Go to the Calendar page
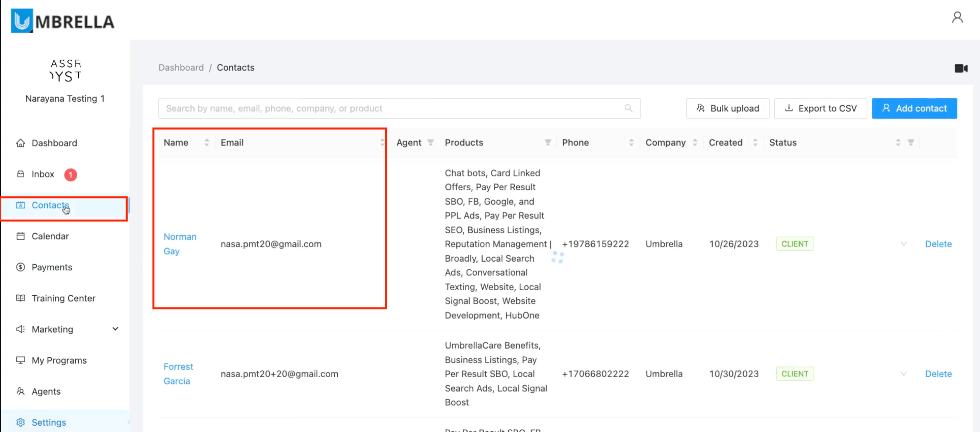This screenshot has height=432, width=980. click(x=50, y=236)
